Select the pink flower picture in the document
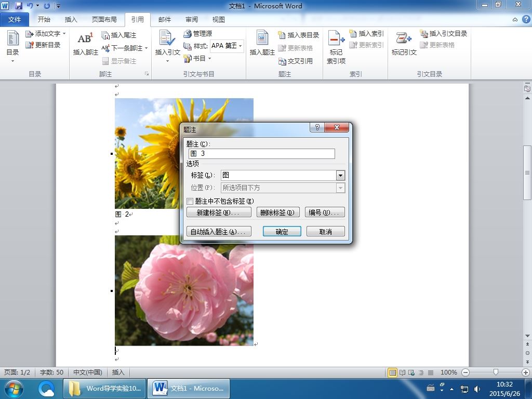This screenshot has height=399, width=532. tap(184, 291)
